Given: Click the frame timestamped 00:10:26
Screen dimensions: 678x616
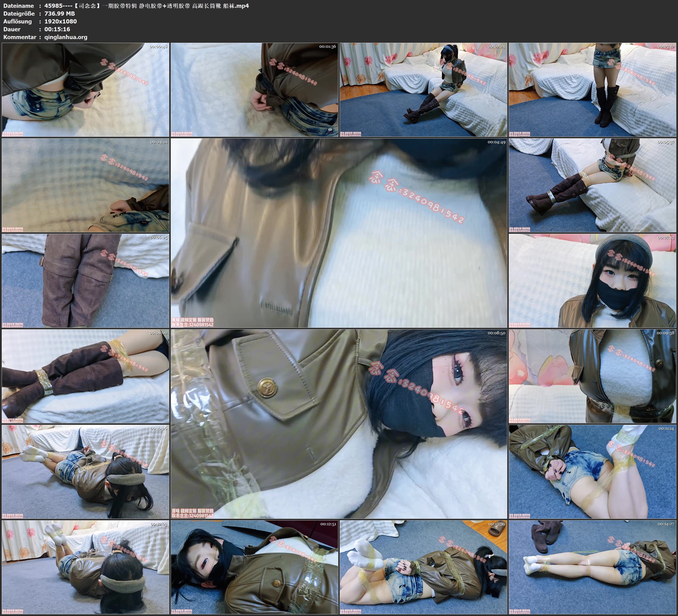Looking at the screenshot, I should (x=85, y=472).
